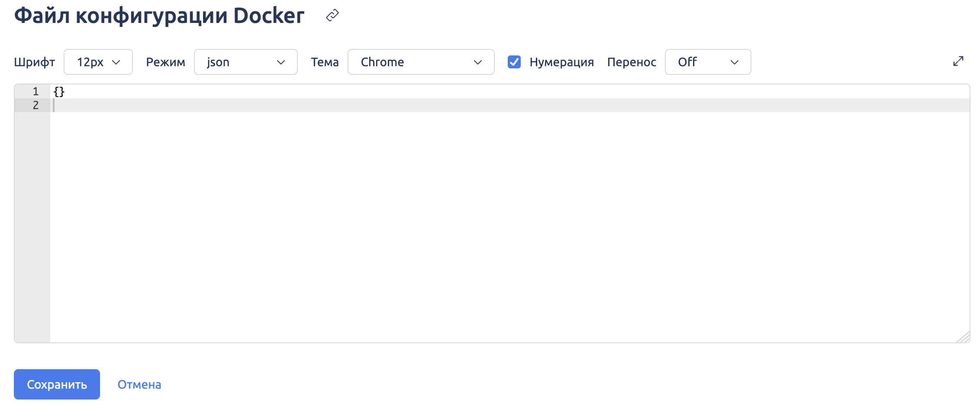Click the Перенос label
This screenshot has height=406, width=980.
632,62
